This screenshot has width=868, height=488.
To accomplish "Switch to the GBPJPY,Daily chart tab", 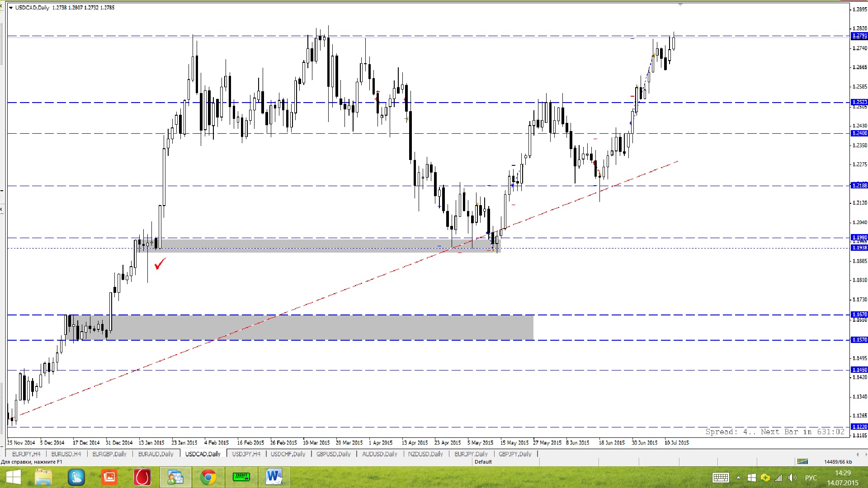I will pyautogui.click(x=515, y=454).
